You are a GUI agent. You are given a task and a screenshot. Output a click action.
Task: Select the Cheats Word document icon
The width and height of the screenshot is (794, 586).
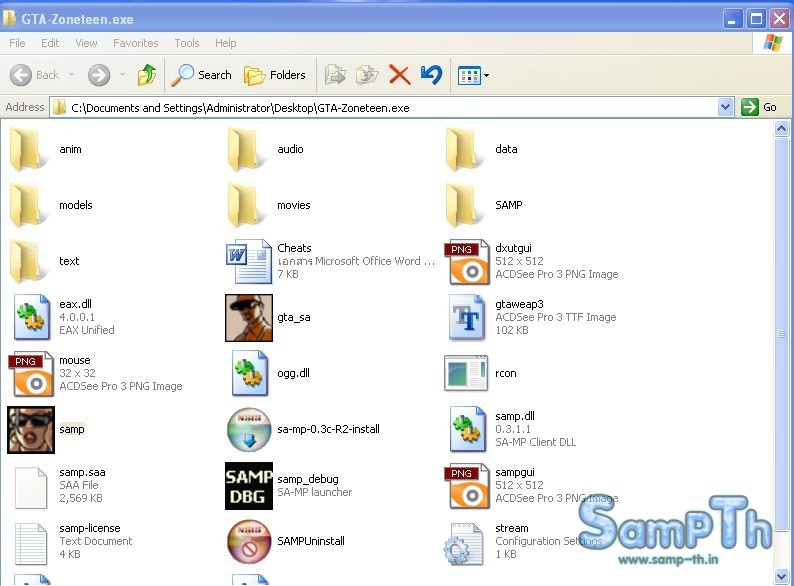[x=249, y=261]
